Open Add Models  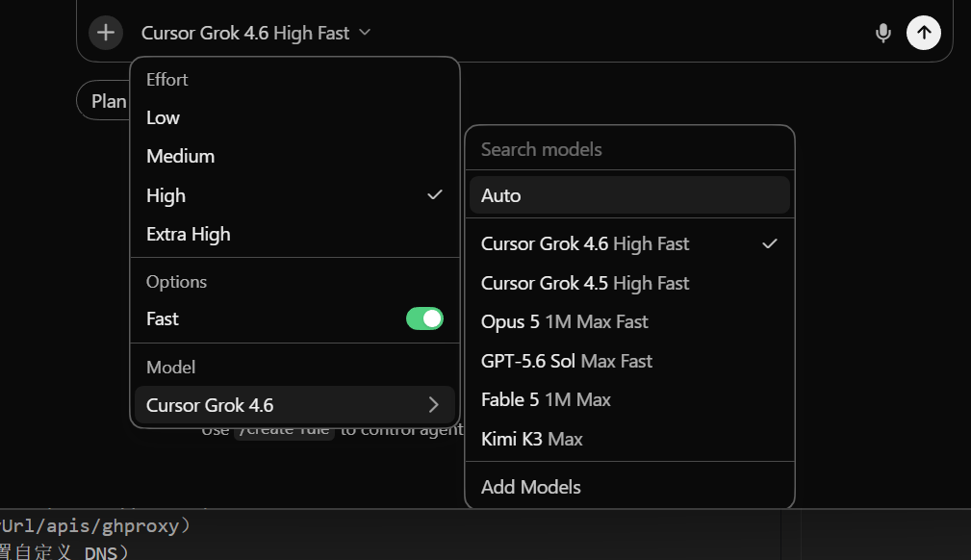(x=629, y=487)
